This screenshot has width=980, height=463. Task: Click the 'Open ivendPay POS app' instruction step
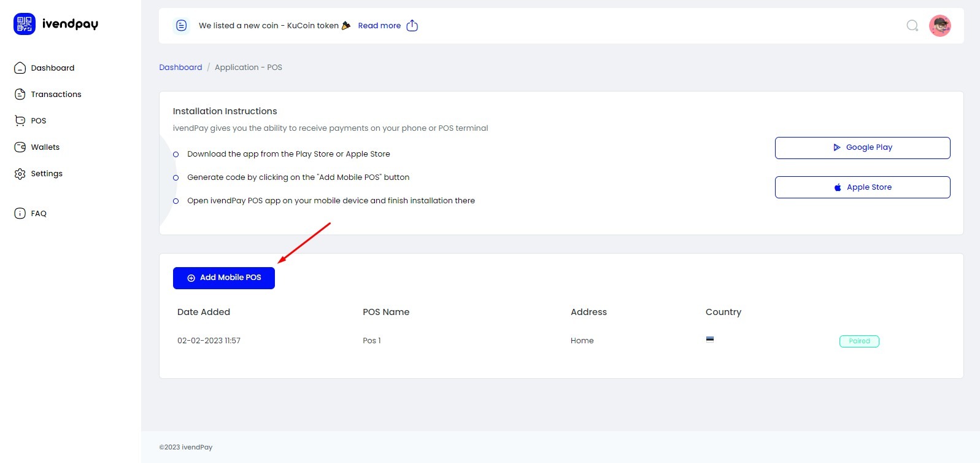pyautogui.click(x=331, y=201)
